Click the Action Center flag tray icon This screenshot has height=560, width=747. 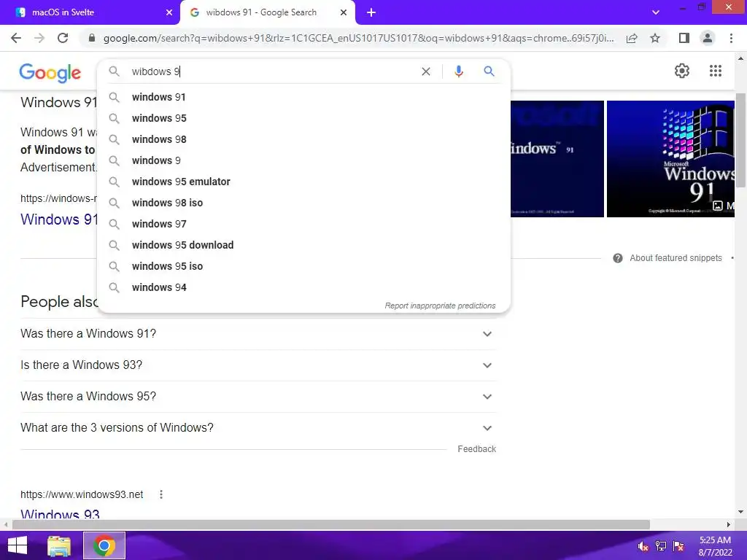tap(678, 546)
